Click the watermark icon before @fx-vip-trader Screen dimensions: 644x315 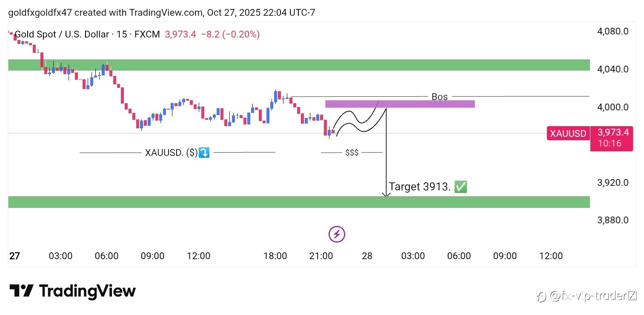pyautogui.click(x=541, y=296)
